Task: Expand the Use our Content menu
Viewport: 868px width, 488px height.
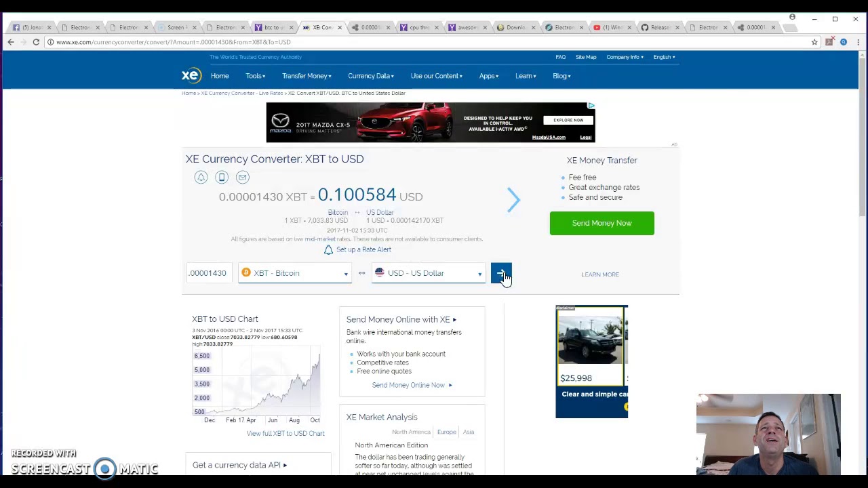Action: [x=436, y=76]
